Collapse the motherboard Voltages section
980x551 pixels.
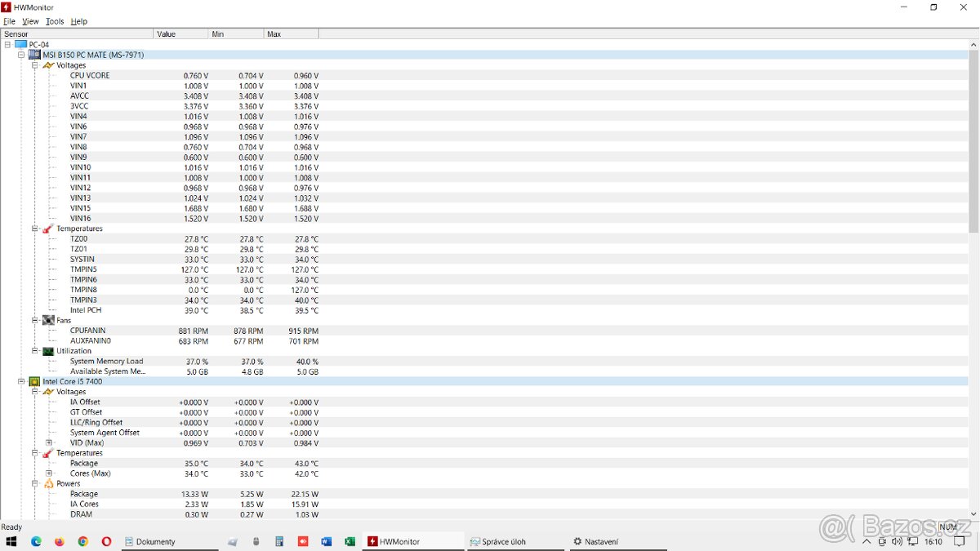click(35, 65)
